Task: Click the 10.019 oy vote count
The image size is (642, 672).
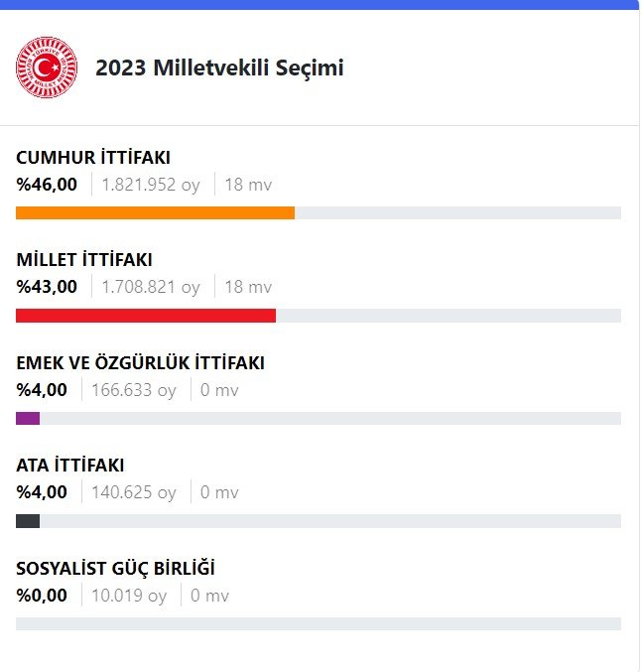Action: (x=129, y=596)
